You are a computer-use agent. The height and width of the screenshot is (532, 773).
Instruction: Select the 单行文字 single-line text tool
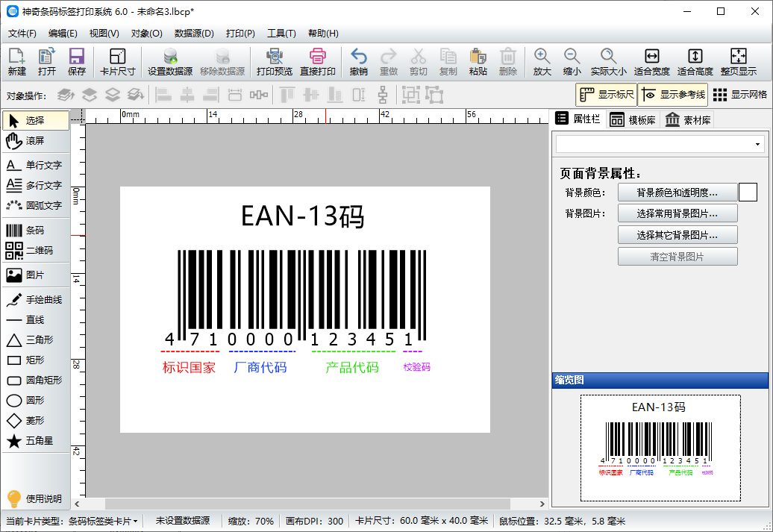click(35, 165)
